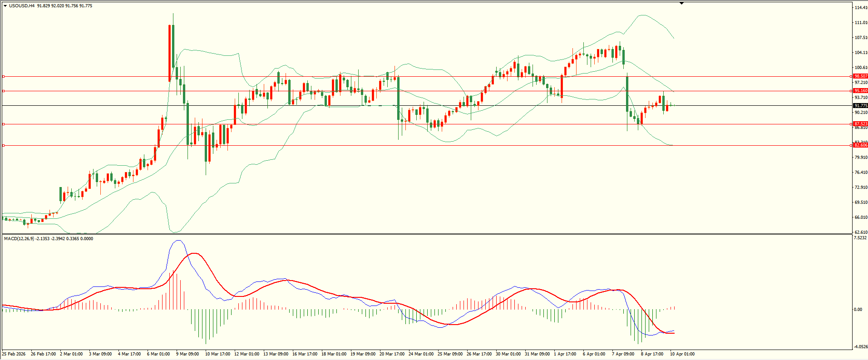Viewport: 868px width, 360px height.
Task: Select the left handle of the 87.523 line
Action: coord(4,124)
